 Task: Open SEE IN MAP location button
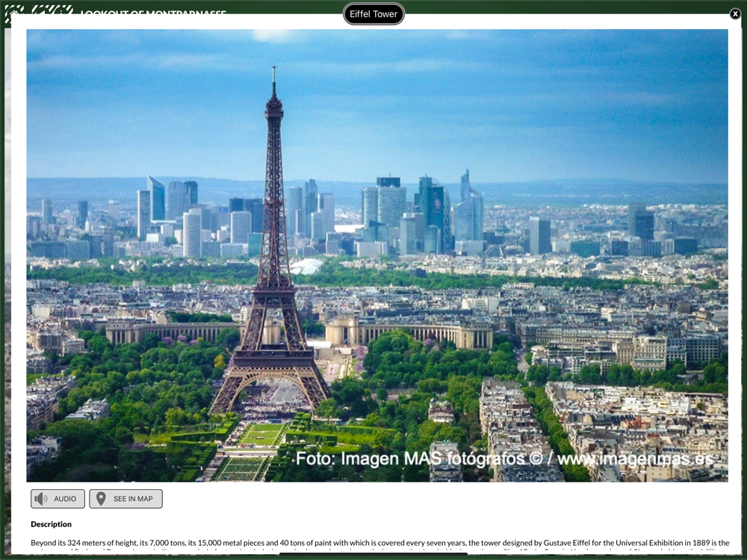click(x=125, y=499)
